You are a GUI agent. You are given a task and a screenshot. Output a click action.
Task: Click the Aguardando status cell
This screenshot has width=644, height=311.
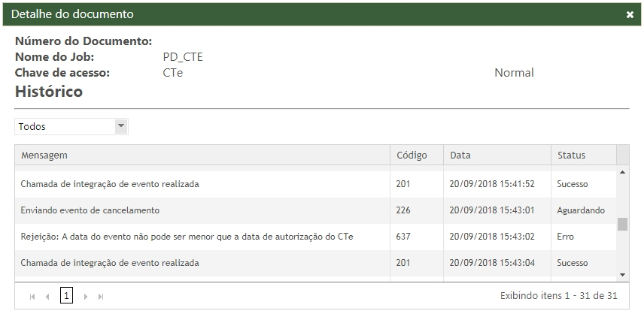(x=581, y=210)
